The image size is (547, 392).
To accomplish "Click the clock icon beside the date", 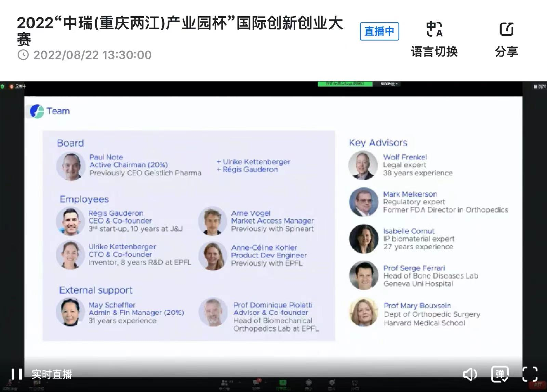I will point(23,55).
